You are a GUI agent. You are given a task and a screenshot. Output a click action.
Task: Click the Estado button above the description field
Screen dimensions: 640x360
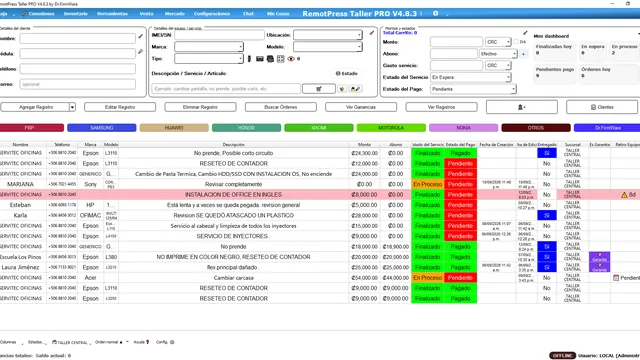[347, 73]
